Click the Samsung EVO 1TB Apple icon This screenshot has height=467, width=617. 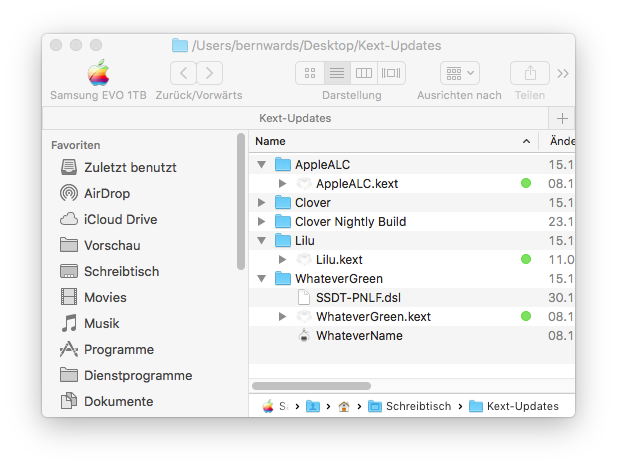point(98,73)
